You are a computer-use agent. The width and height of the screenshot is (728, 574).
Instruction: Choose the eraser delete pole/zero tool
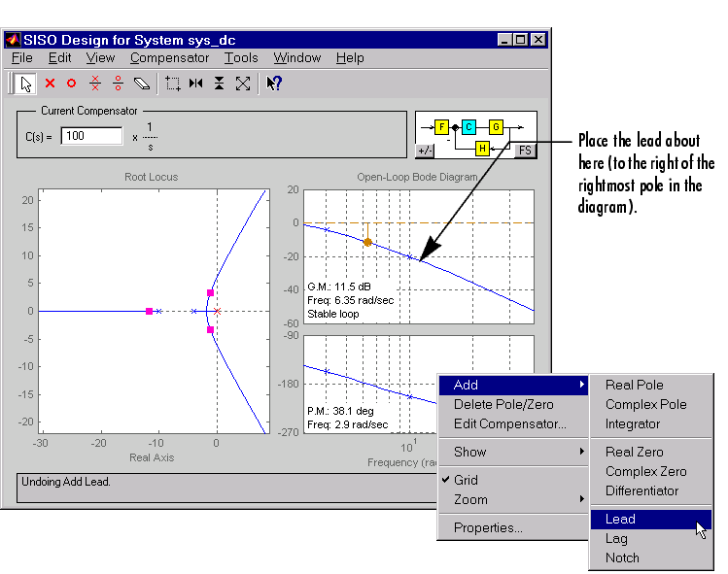[142, 84]
